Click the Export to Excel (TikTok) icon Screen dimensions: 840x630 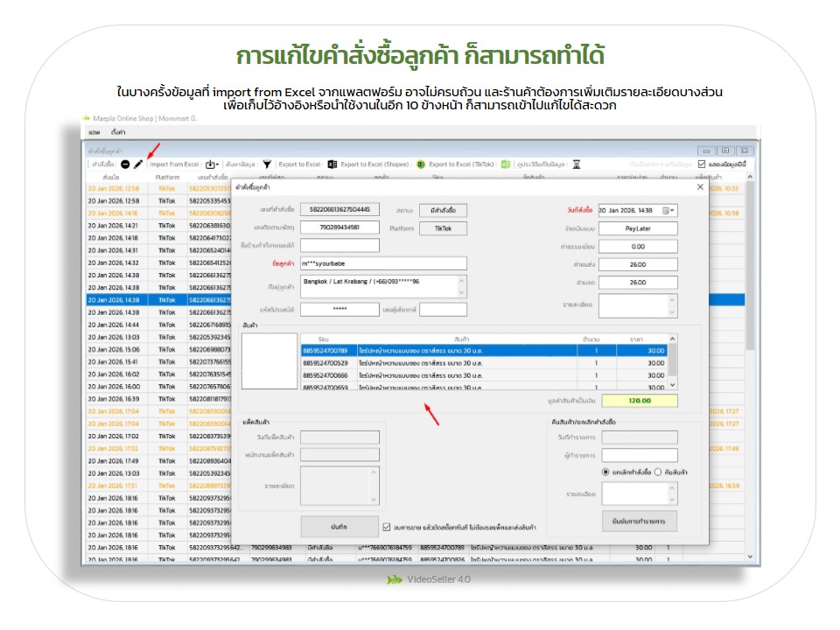pyautogui.click(x=505, y=164)
